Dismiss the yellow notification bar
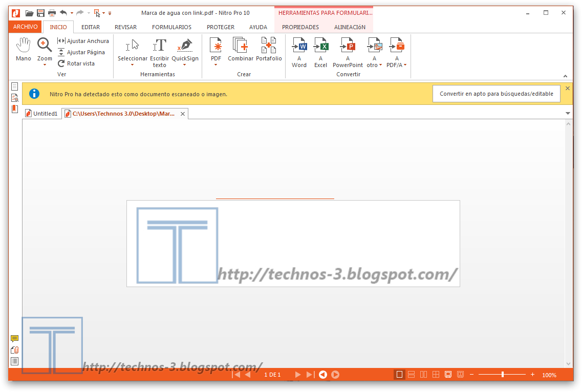This screenshot has width=582, height=392. [x=568, y=89]
